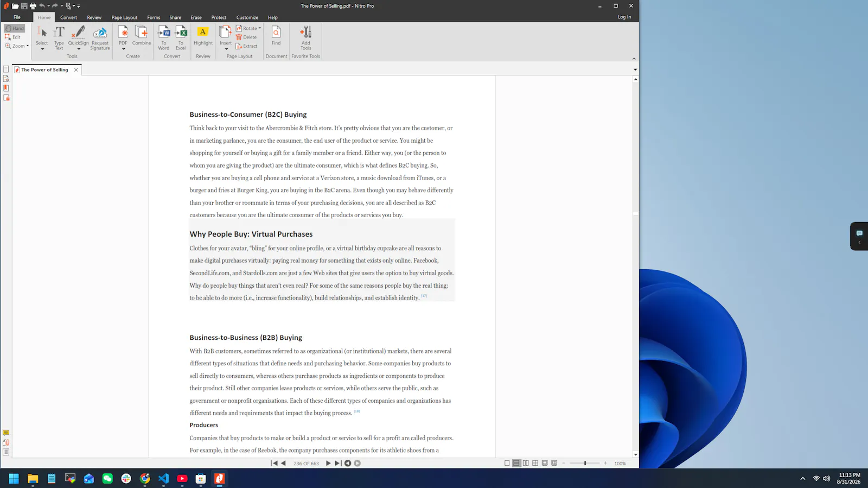The height and width of the screenshot is (488, 868).
Task: Open the Customize ribbon tab
Action: click(x=247, y=17)
